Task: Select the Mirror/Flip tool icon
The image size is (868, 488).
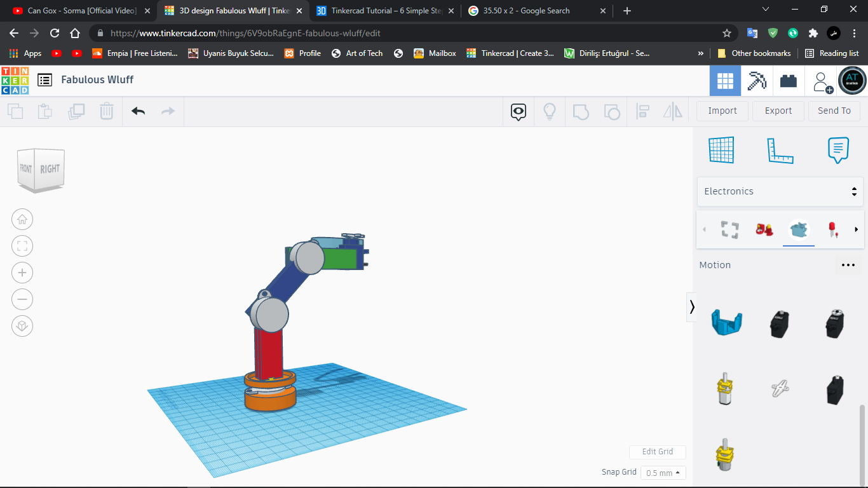Action: (672, 111)
